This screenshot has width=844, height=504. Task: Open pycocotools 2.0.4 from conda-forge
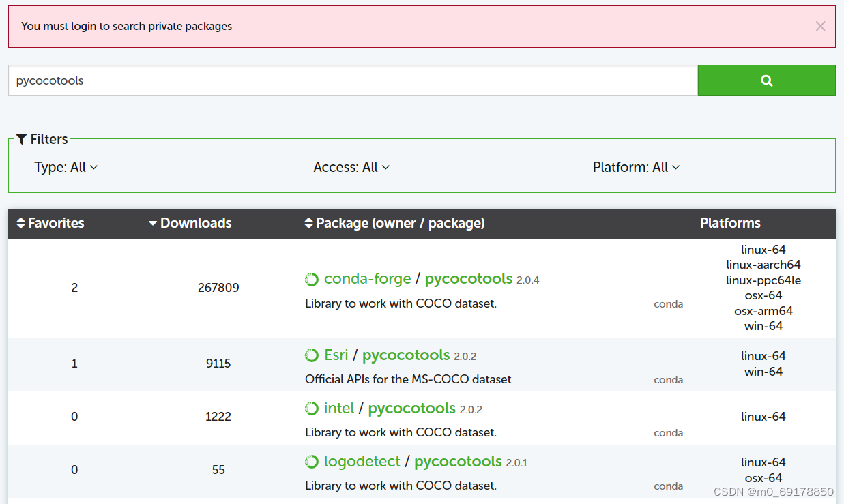pyautogui.click(x=468, y=278)
